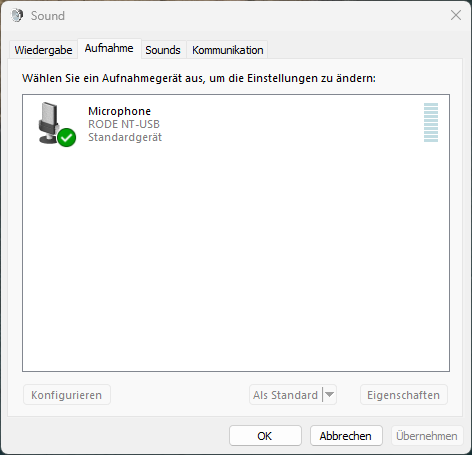Click the Als Standard button
The image size is (472, 455).
(285, 395)
